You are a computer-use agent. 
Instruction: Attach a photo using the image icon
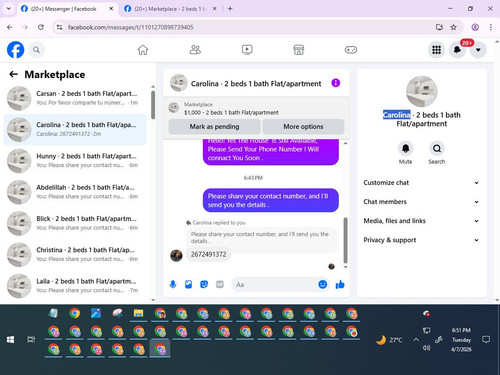[188, 284]
